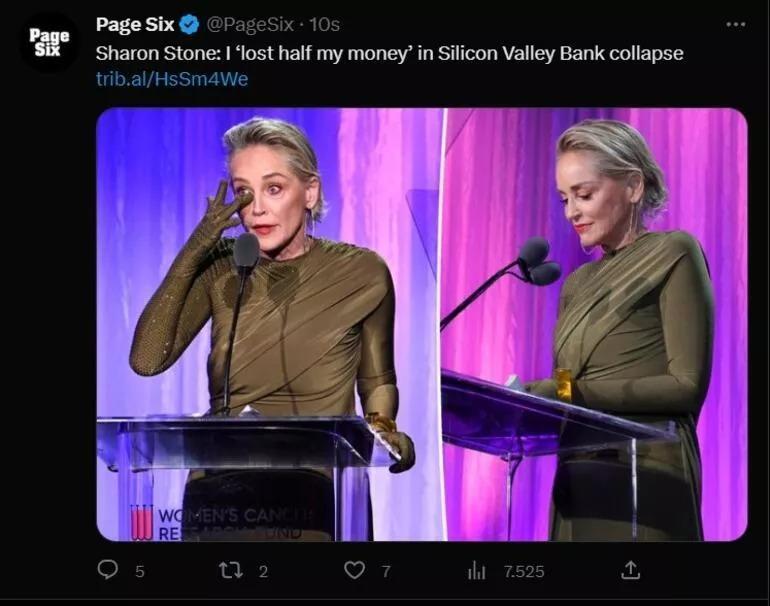This screenshot has height=606, width=770.
Task: Click the like count of 7
Action: pyautogui.click(x=385, y=571)
